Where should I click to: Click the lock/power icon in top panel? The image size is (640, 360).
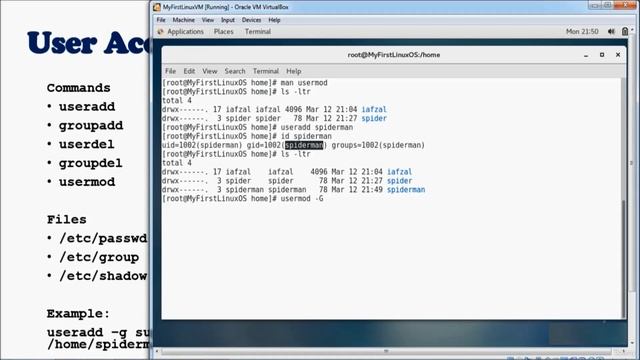624,31
